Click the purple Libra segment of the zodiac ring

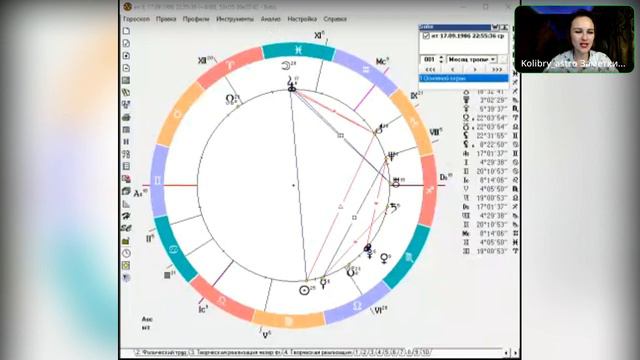point(358,305)
